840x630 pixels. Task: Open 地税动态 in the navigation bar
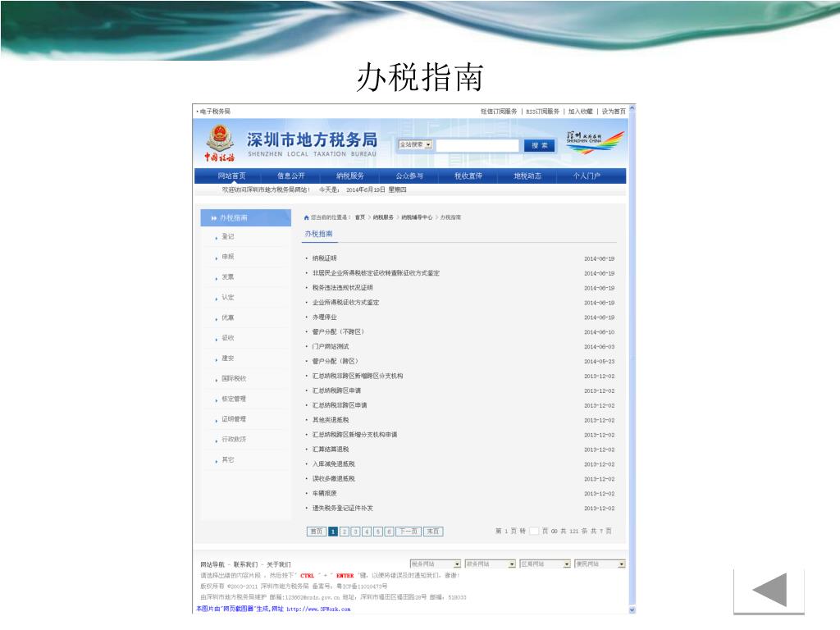point(527,176)
